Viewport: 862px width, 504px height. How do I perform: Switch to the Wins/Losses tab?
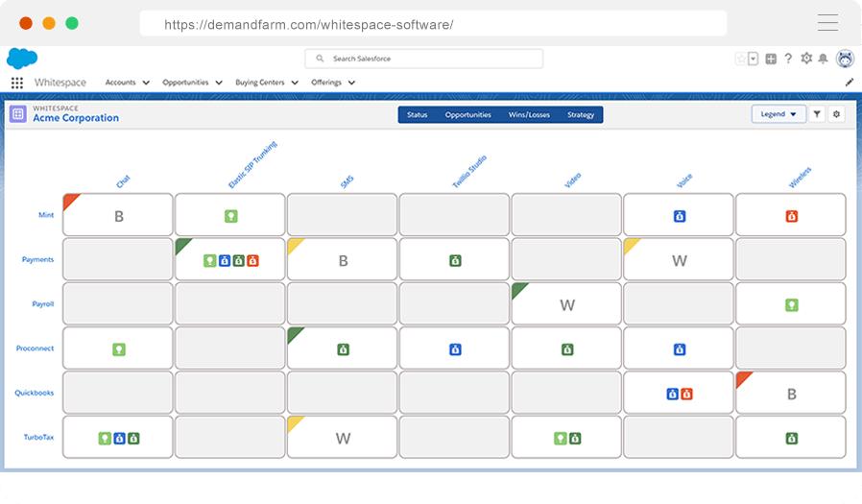pyautogui.click(x=529, y=115)
